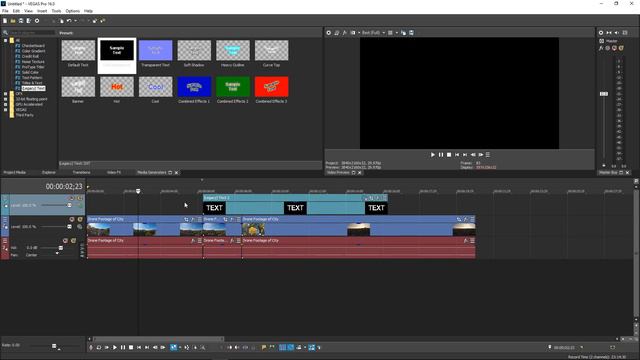Play the video preview

click(x=433, y=155)
